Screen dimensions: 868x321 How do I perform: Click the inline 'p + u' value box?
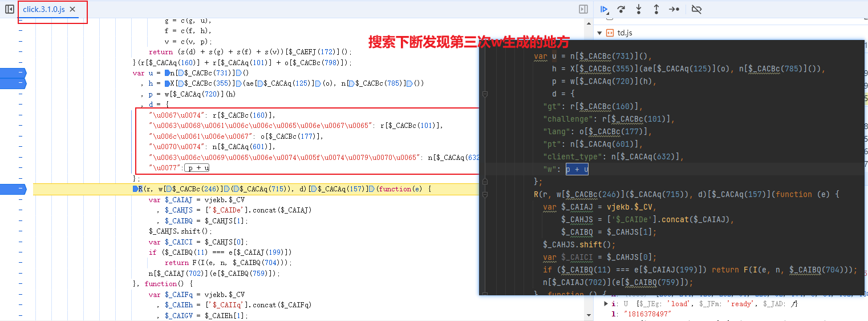197,168
